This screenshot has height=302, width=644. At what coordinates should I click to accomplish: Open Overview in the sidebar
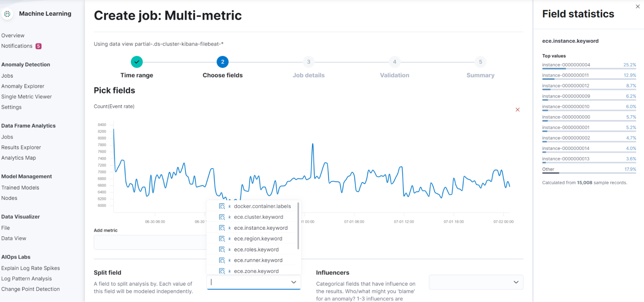(x=13, y=35)
